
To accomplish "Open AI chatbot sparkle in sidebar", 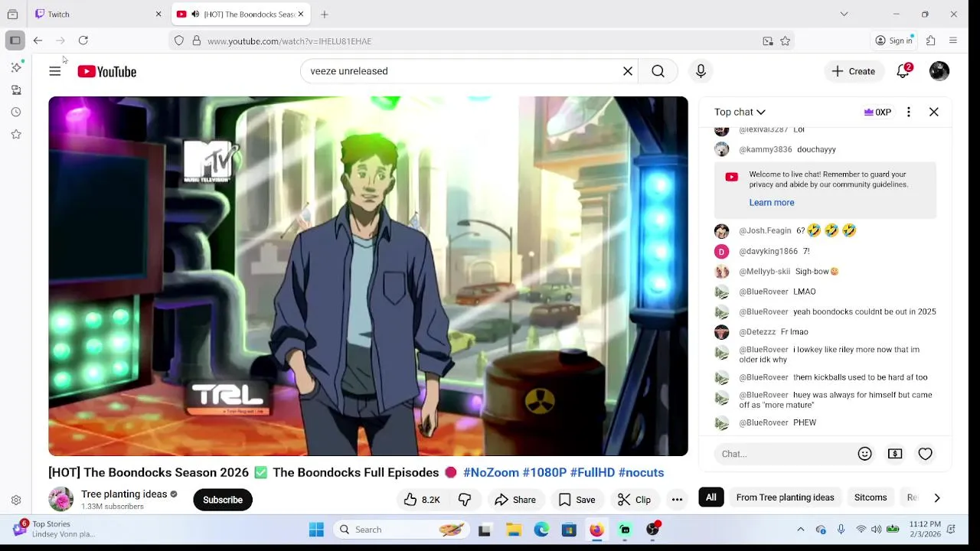I will (16, 67).
